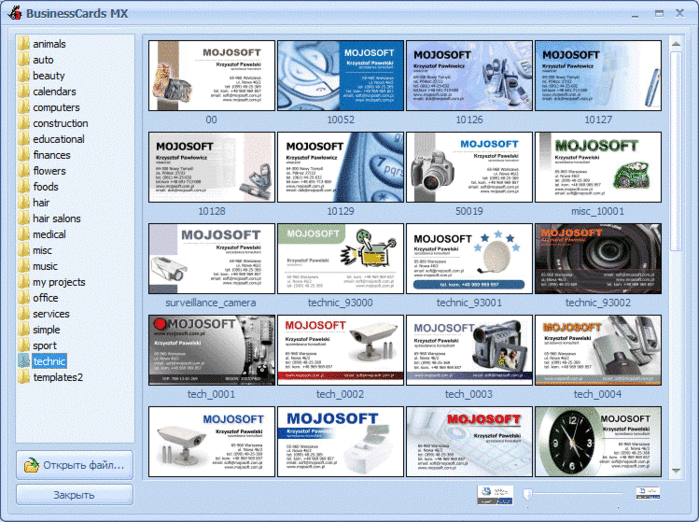Open the computers folder
The width and height of the screenshot is (699, 522).
tap(49, 107)
